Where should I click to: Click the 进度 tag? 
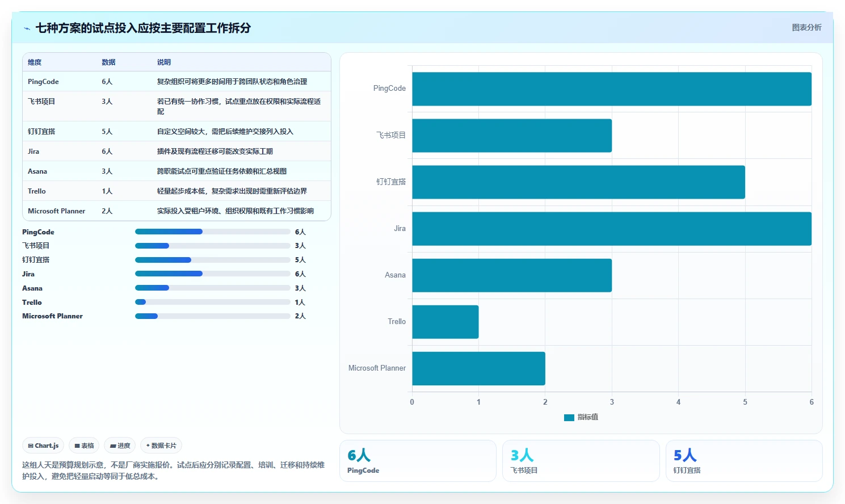click(x=120, y=446)
